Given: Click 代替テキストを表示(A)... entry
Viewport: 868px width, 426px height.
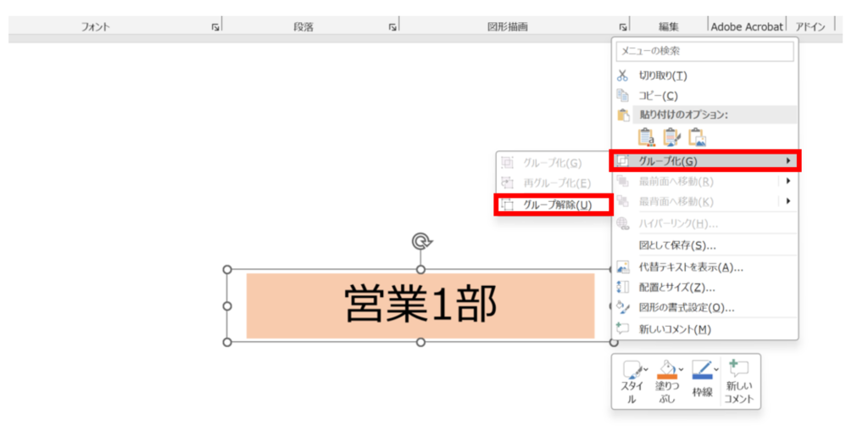Looking at the screenshot, I should 690,267.
